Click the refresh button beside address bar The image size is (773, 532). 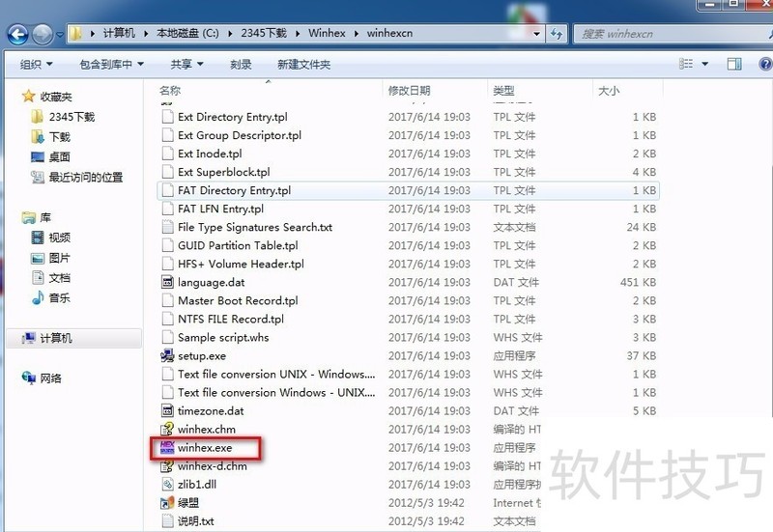coord(557,34)
